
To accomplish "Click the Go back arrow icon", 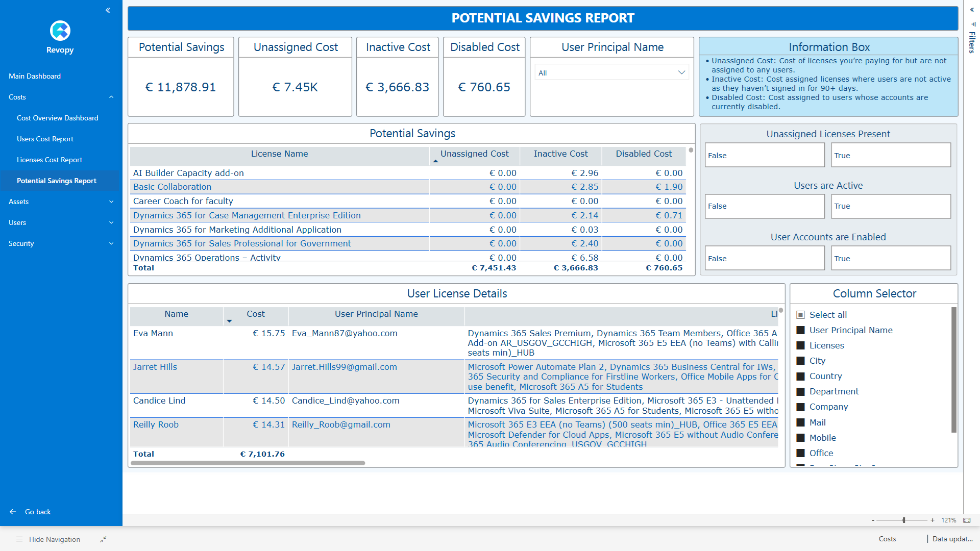I will (x=13, y=512).
